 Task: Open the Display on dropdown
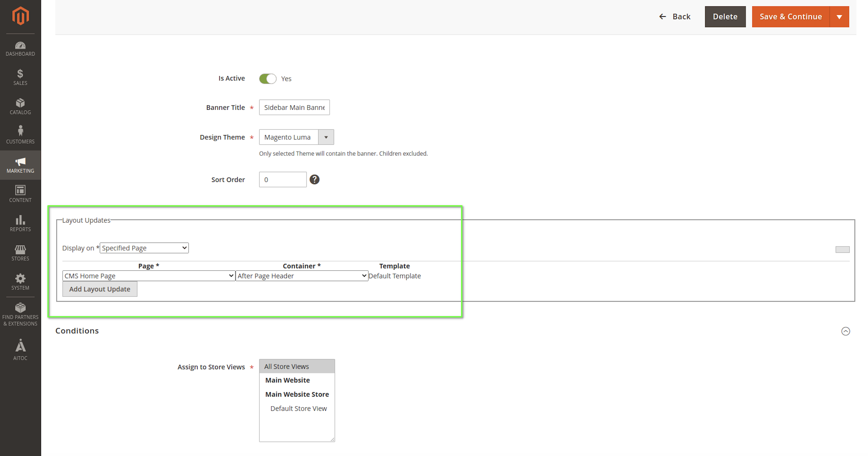[144, 248]
